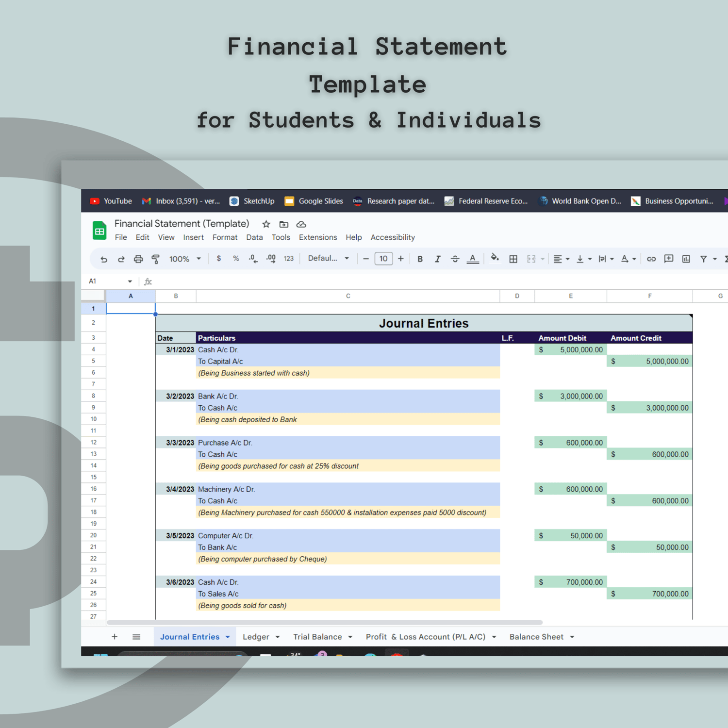
Task: Open the Insert menu
Action: pyautogui.click(x=193, y=237)
